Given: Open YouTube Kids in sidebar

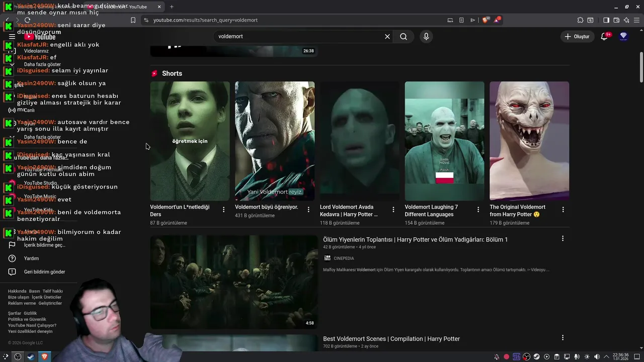Looking at the screenshot, I should pos(38,210).
